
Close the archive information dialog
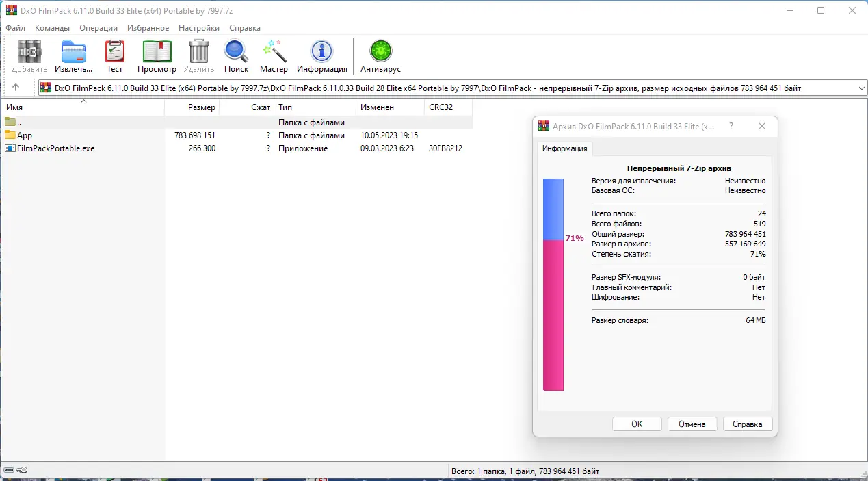coord(762,126)
